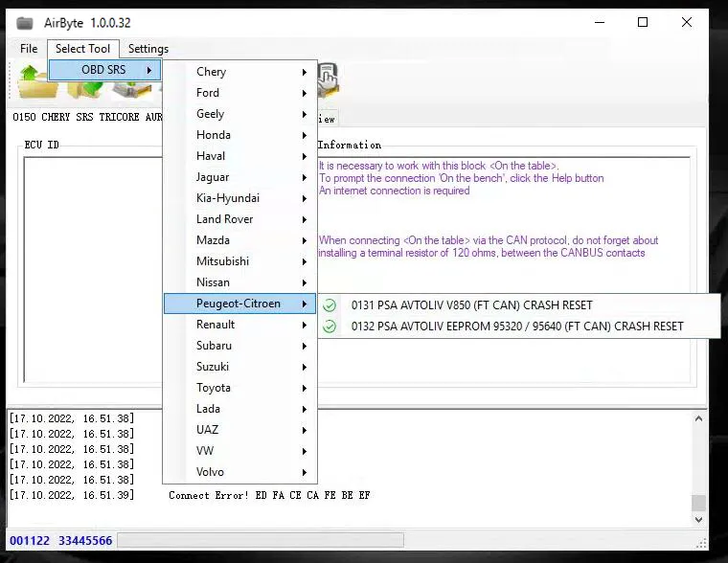Select Land Rover from brand list
Screen dimensions: 728x563
coord(225,219)
